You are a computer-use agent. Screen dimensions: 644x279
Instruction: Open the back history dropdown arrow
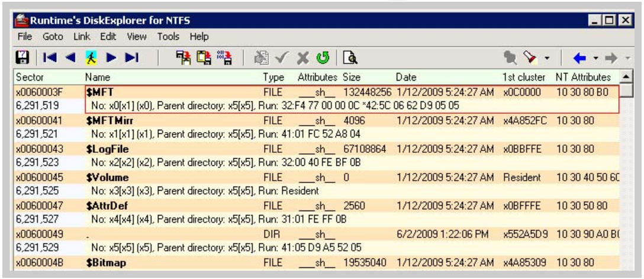point(596,59)
